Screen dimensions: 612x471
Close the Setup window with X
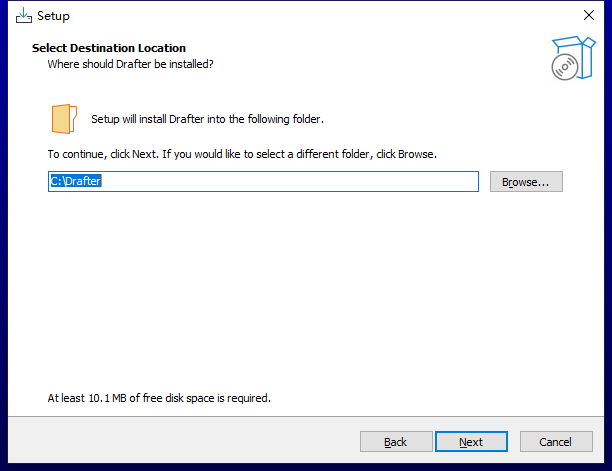pyautogui.click(x=589, y=15)
